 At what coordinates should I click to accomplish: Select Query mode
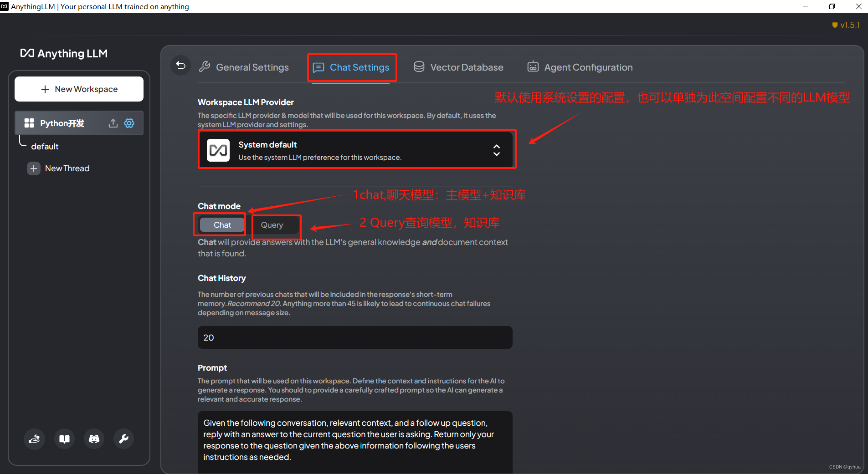click(272, 225)
